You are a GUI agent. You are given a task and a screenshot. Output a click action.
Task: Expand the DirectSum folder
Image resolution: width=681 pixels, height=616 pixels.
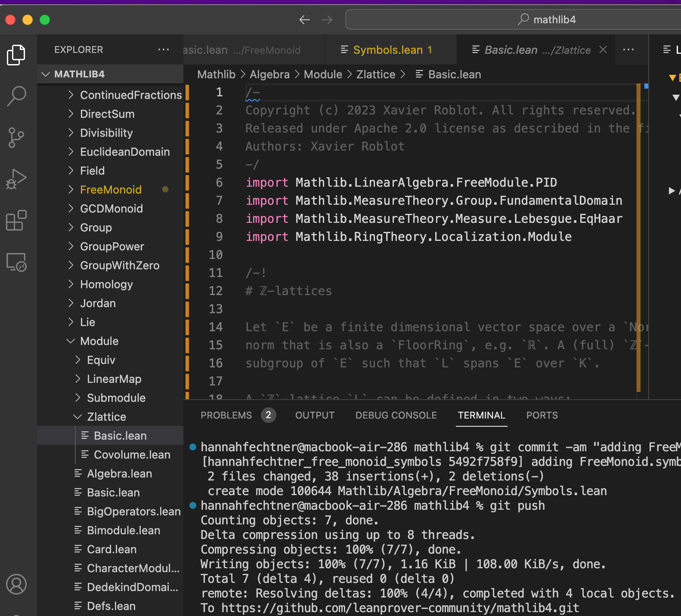point(110,114)
